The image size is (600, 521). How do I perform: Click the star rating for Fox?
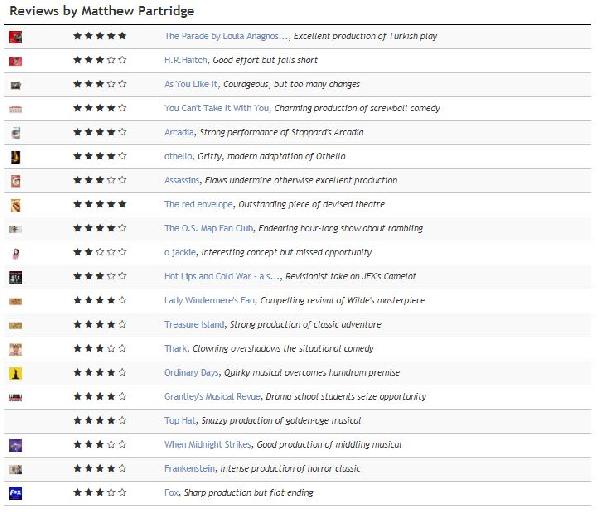tap(99, 492)
